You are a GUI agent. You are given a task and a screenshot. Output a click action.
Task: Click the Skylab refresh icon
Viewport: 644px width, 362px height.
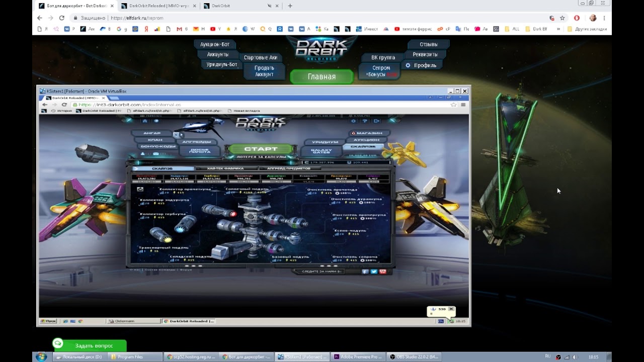coord(140,189)
